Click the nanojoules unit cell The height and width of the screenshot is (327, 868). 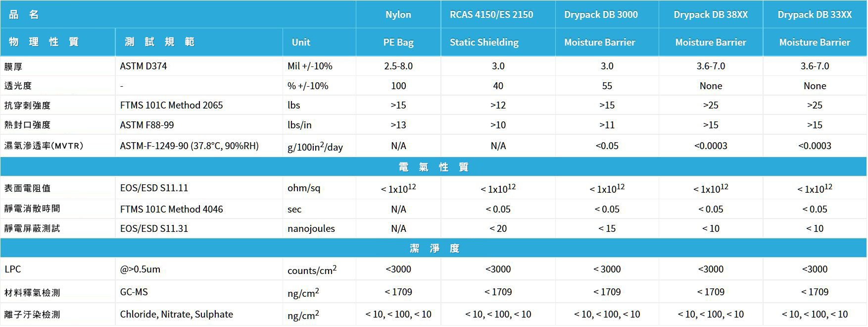coord(311,228)
